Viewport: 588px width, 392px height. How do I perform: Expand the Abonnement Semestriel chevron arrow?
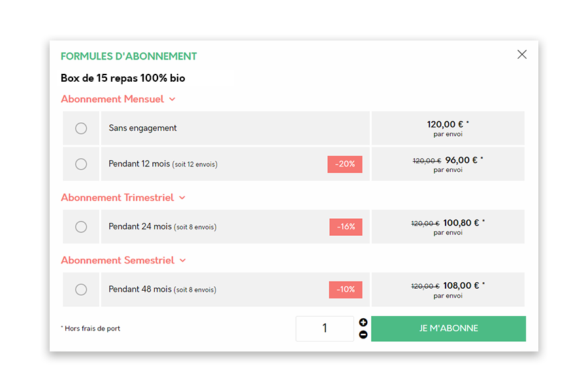point(183,261)
